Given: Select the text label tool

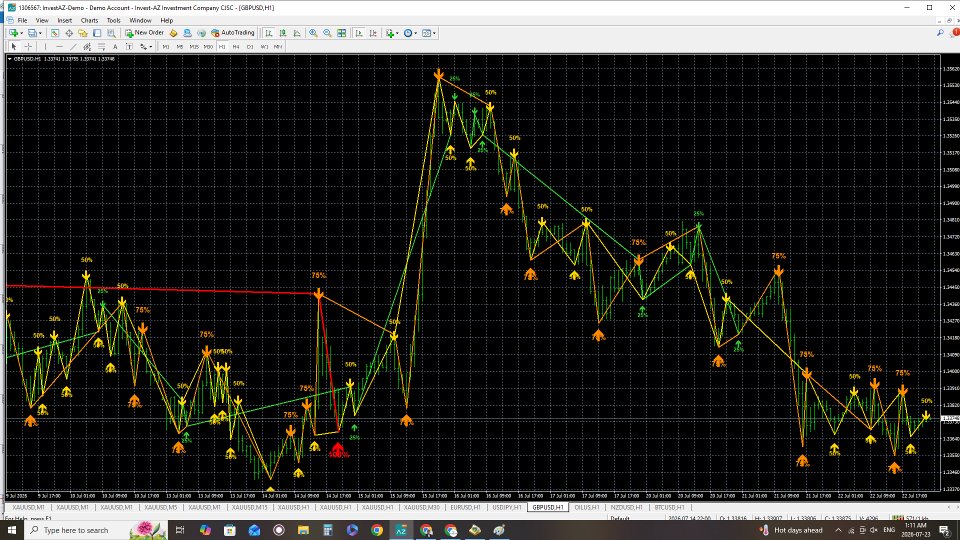Looking at the screenshot, I should coord(129,47).
